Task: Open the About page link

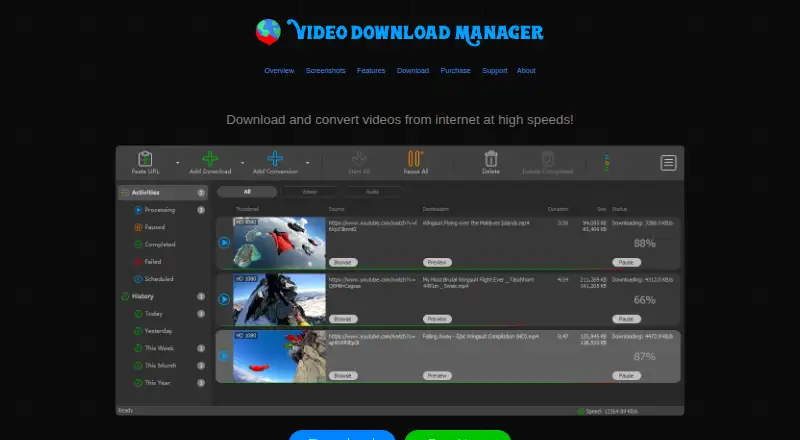Action: pos(526,70)
